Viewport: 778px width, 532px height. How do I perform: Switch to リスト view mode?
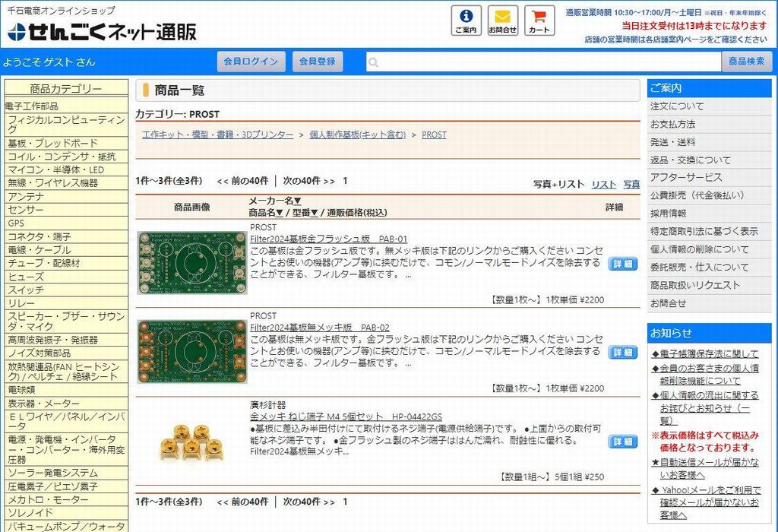tap(604, 184)
